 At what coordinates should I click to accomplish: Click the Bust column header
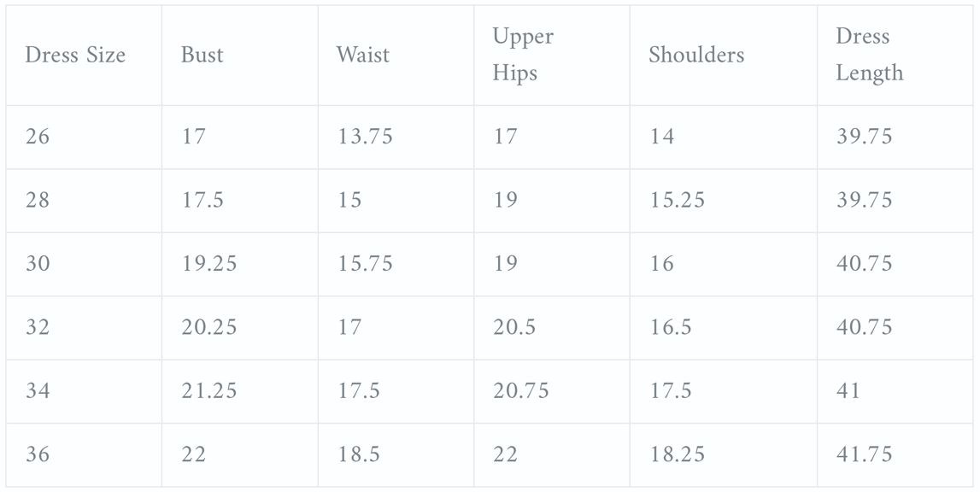coord(202,56)
